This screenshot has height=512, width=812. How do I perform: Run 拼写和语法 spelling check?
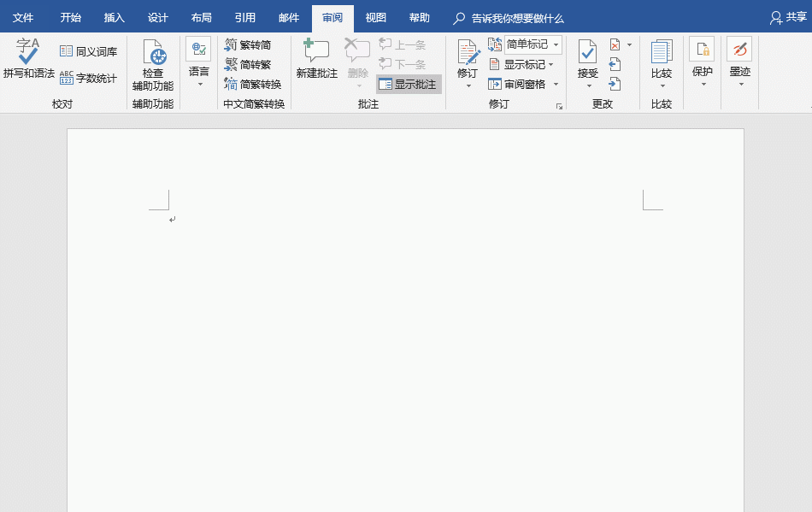(28, 58)
